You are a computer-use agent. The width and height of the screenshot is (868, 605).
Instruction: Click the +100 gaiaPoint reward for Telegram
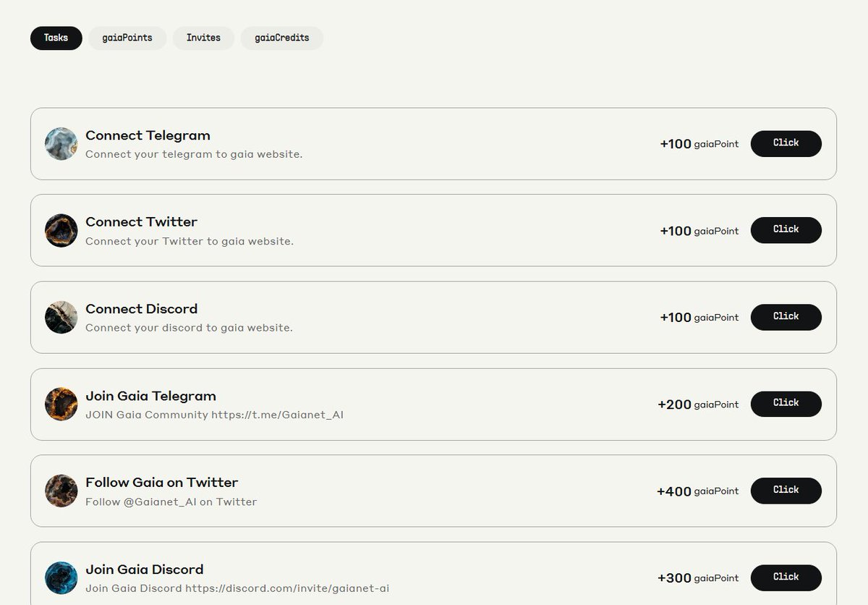(x=699, y=144)
